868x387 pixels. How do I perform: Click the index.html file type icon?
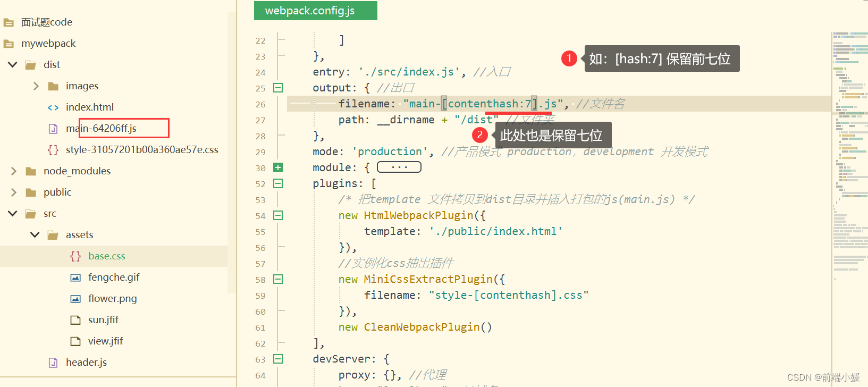(x=53, y=107)
